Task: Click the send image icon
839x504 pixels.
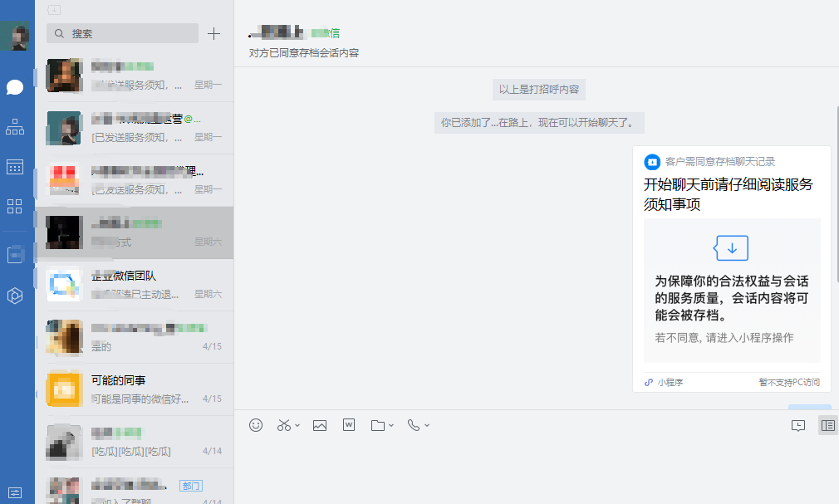Action: click(x=320, y=425)
